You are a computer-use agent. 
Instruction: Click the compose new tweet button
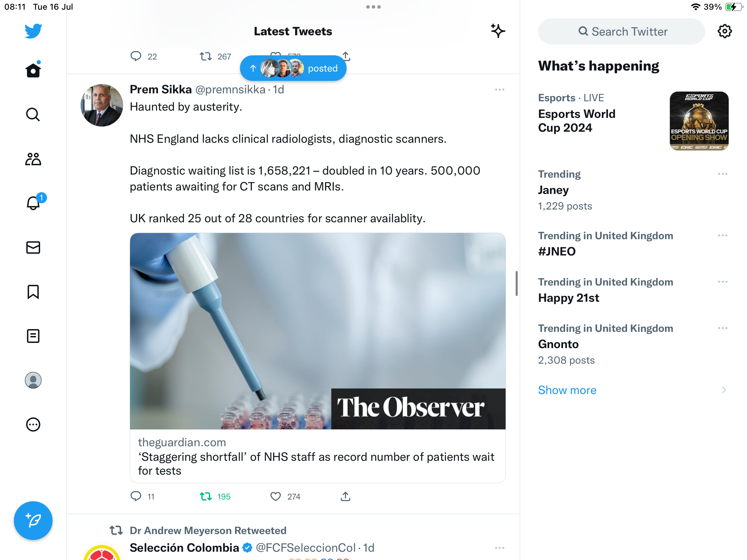(x=33, y=521)
